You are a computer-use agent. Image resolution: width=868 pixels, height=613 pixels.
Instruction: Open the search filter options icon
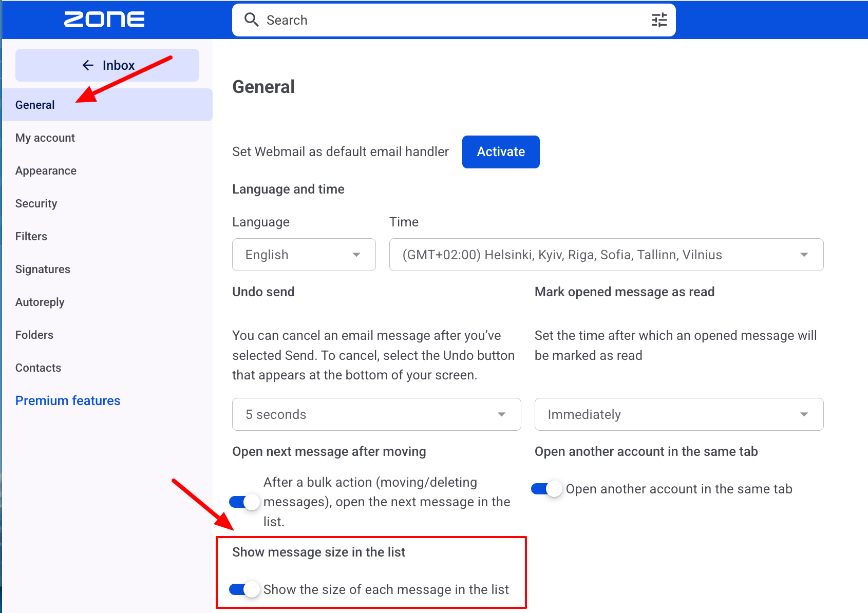[659, 20]
